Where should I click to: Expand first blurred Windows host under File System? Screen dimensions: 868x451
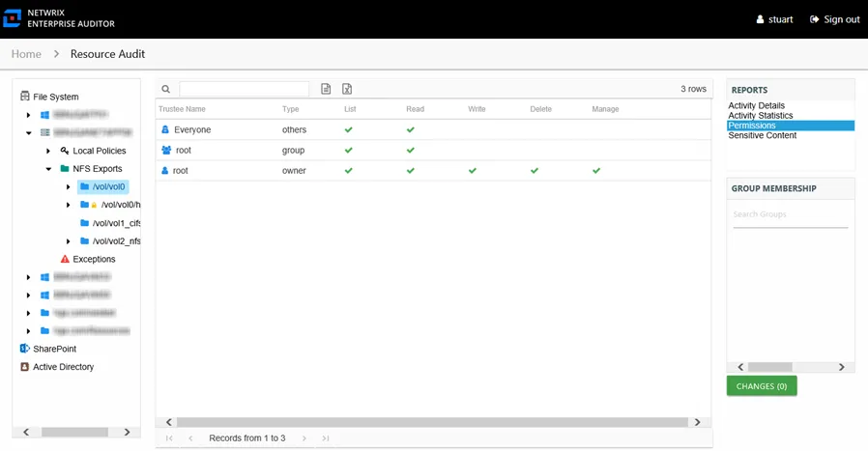point(28,115)
